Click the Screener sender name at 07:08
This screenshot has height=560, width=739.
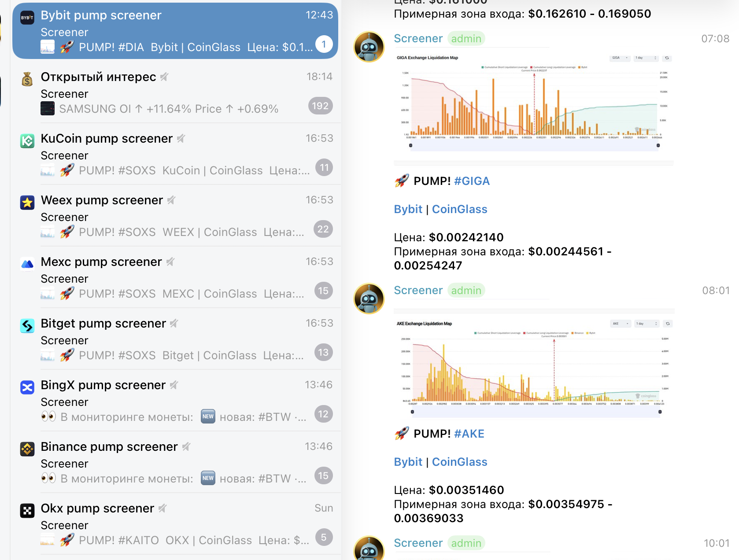tap(418, 39)
